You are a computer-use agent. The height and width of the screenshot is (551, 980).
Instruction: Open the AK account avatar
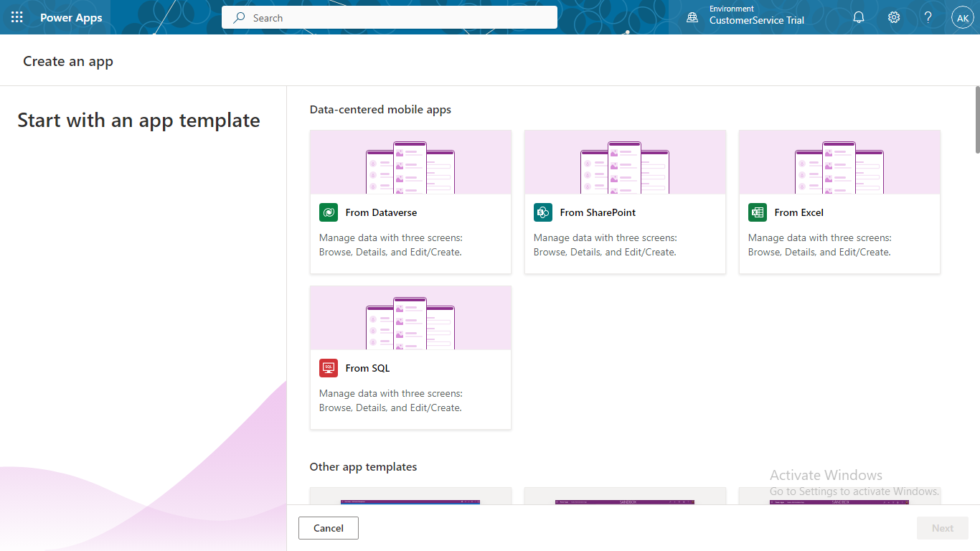click(x=963, y=18)
